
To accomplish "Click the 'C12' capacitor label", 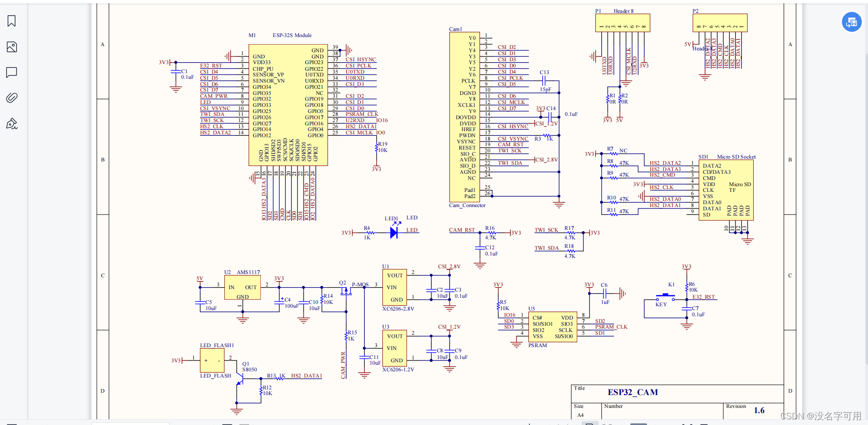I will [x=489, y=247].
